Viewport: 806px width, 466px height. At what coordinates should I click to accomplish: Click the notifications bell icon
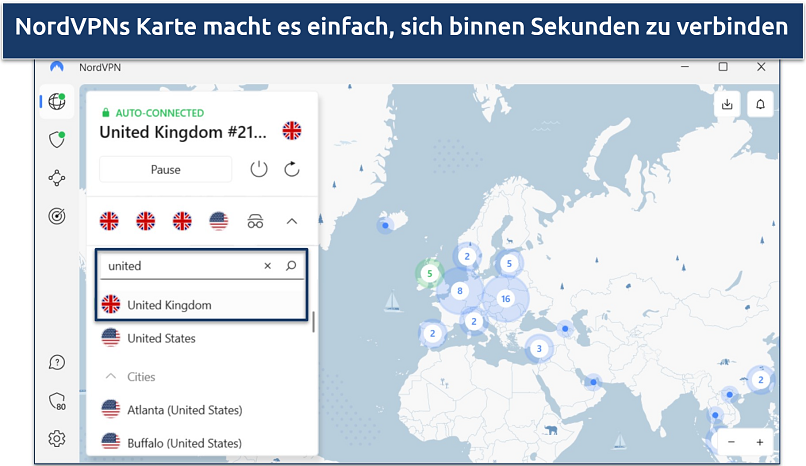pyautogui.click(x=760, y=104)
